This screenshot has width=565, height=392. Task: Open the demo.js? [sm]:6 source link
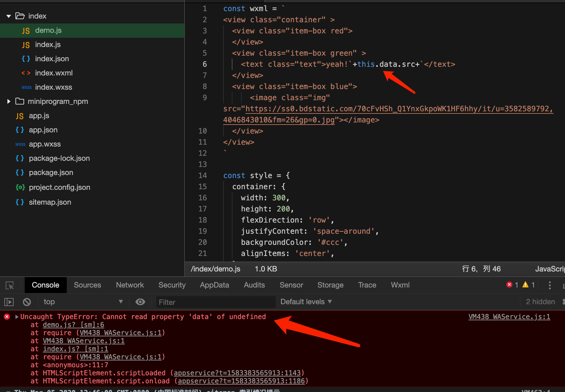pos(74,325)
